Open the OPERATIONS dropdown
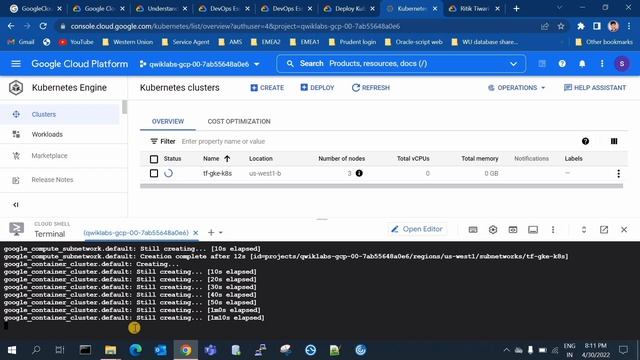The width and height of the screenshot is (640, 360). pos(516,88)
